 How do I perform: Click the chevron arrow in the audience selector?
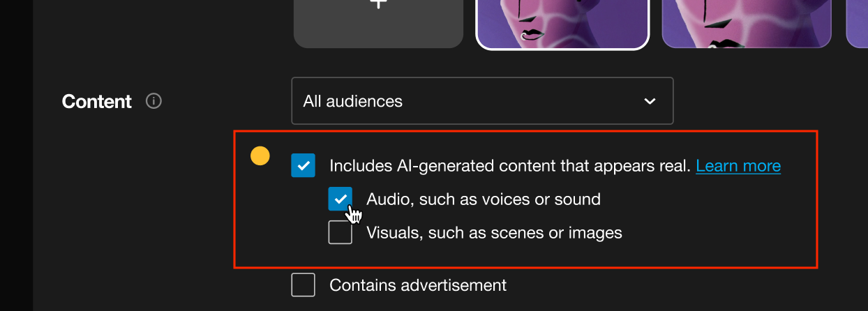[x=650, y=101]
